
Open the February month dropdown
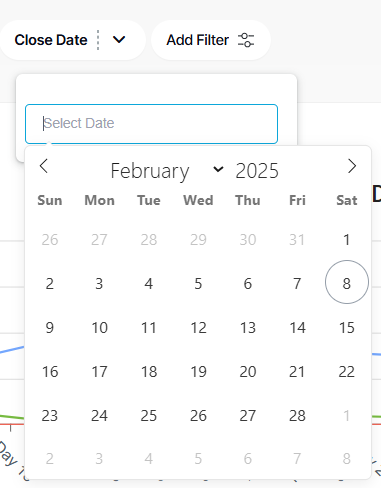coord(167,171)
